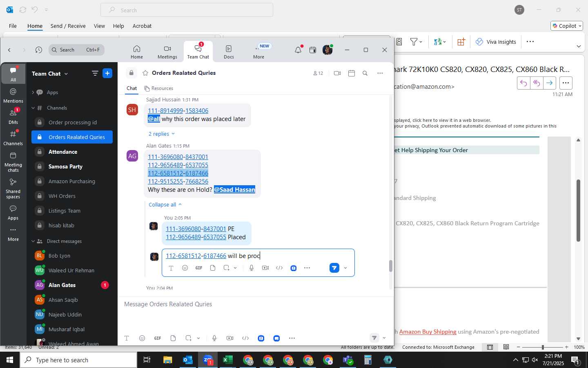Screen dimensions: 588x368
Task: Click the Windows Start button
Action: (10, 360)
